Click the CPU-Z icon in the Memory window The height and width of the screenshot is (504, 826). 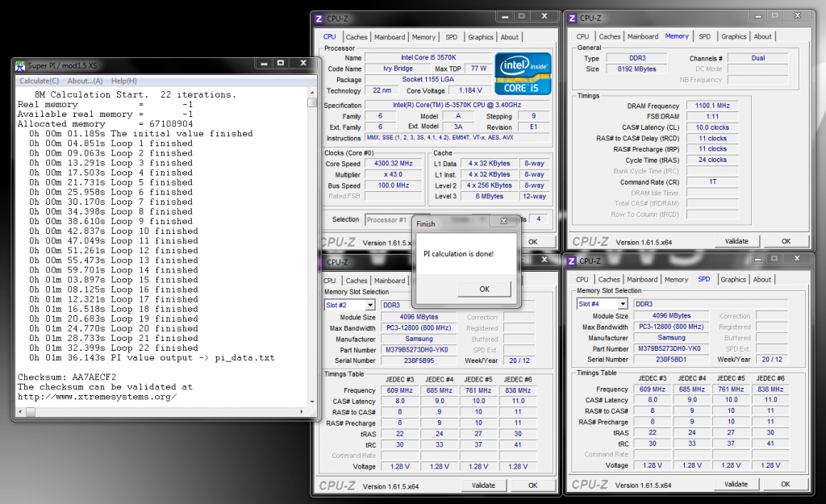[570, 18]
